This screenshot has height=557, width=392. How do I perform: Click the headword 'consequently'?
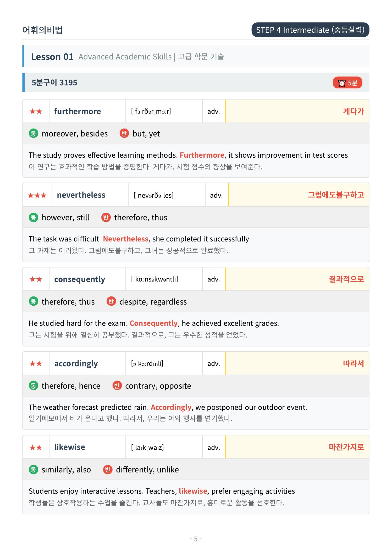tap(80, 279)
